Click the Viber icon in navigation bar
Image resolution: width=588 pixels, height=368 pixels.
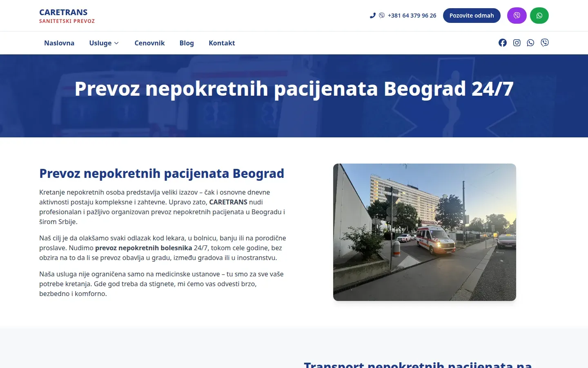click(545, 43)
